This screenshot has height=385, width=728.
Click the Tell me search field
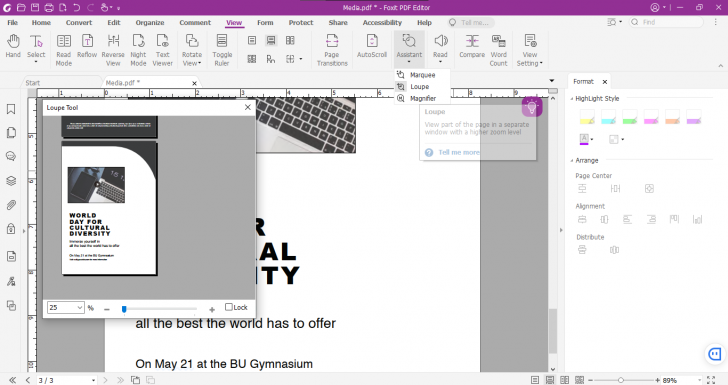471,22
